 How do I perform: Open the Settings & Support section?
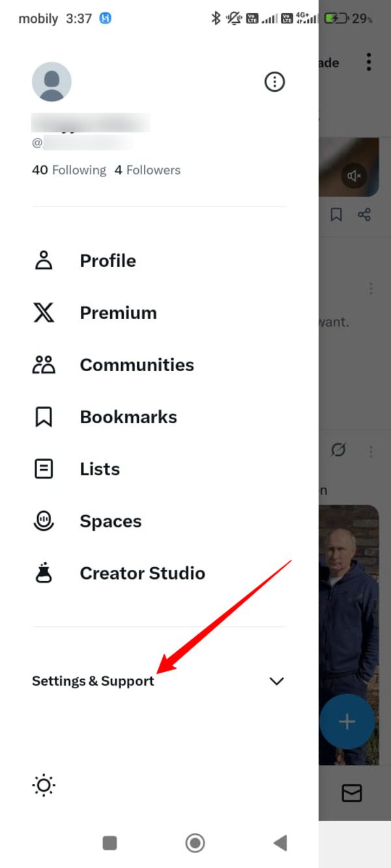[x=93, y=681]
